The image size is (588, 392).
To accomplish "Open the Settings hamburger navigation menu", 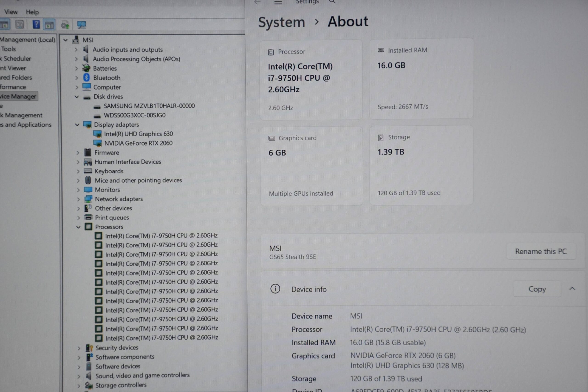I will coord(278,3).
